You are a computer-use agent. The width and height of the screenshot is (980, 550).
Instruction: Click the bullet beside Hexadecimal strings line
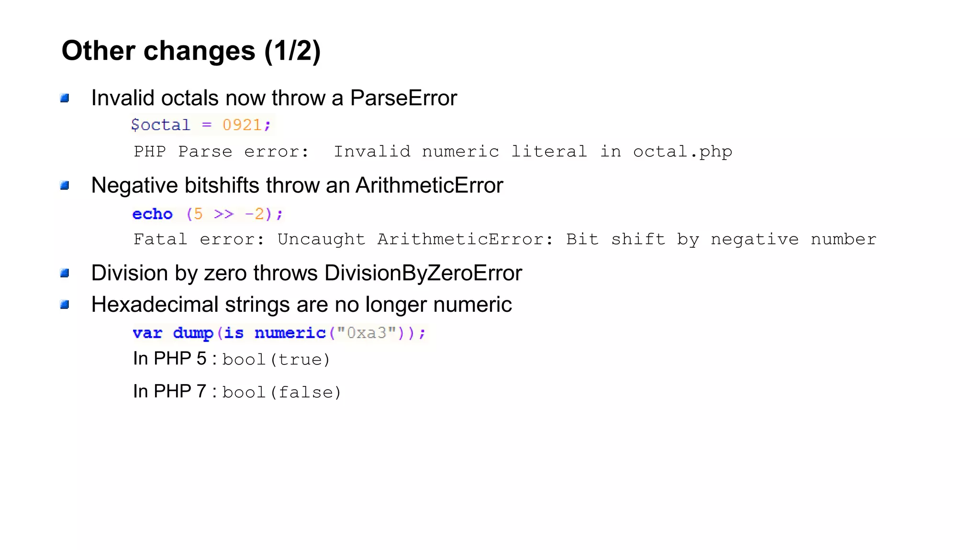point(65,305)
